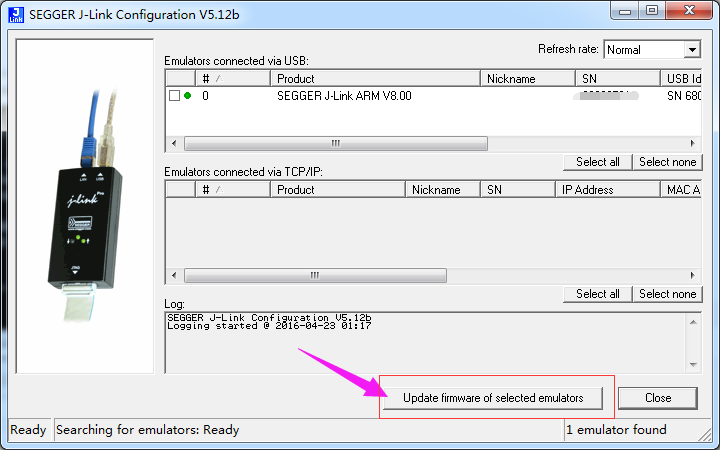
Task: Click the USB list SN column header
Action: point(618,79)
